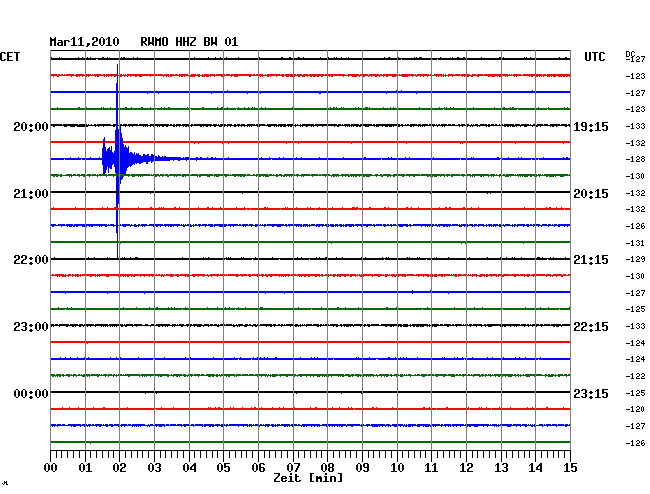Select minute axis tick label "14"
The width and height of the screenshot is (650, 494).
point(535,468)
